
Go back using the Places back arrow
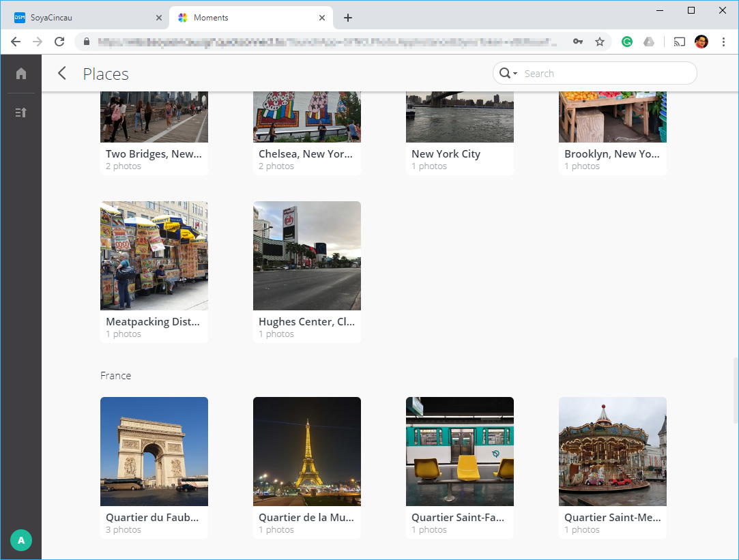(62, 74)
